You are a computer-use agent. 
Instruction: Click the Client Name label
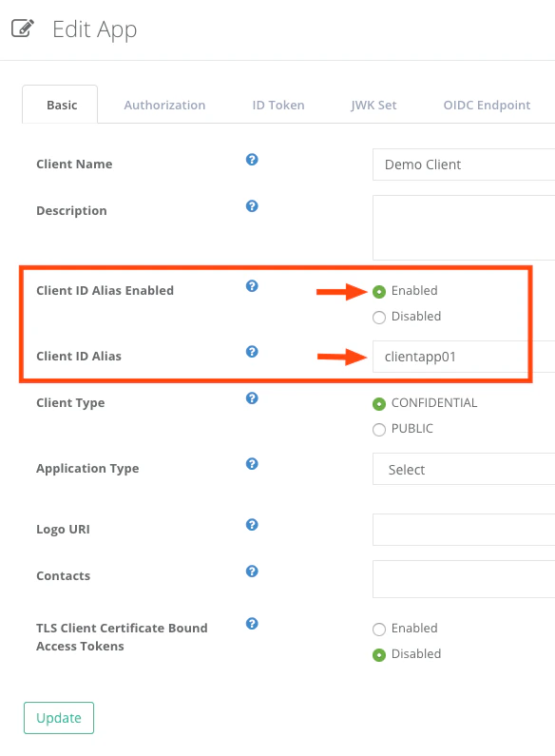(74, 164)
